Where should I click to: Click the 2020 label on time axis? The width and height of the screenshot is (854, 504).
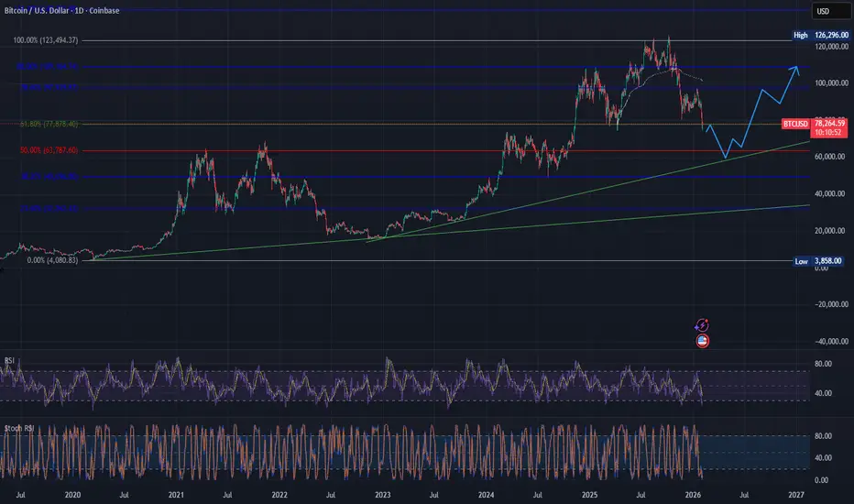point(72,495)
